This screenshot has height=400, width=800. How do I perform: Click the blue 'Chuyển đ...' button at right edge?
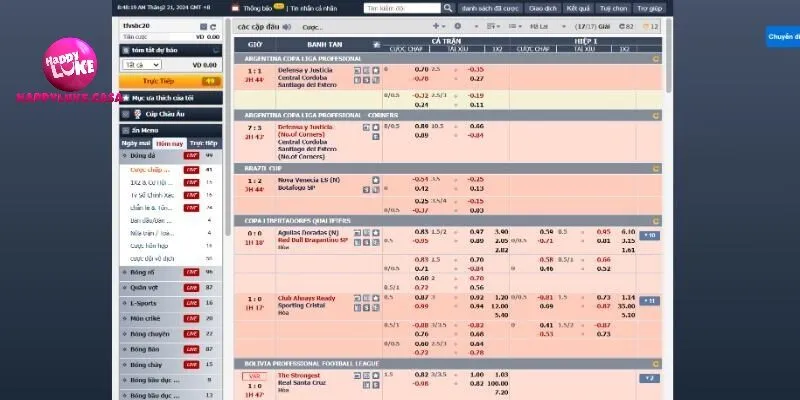tap(782, 37)
